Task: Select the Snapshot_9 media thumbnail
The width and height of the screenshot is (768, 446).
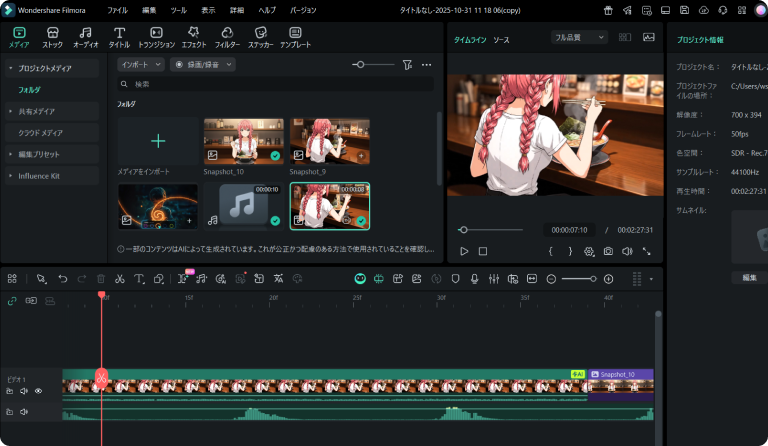Action: (329, 140)
